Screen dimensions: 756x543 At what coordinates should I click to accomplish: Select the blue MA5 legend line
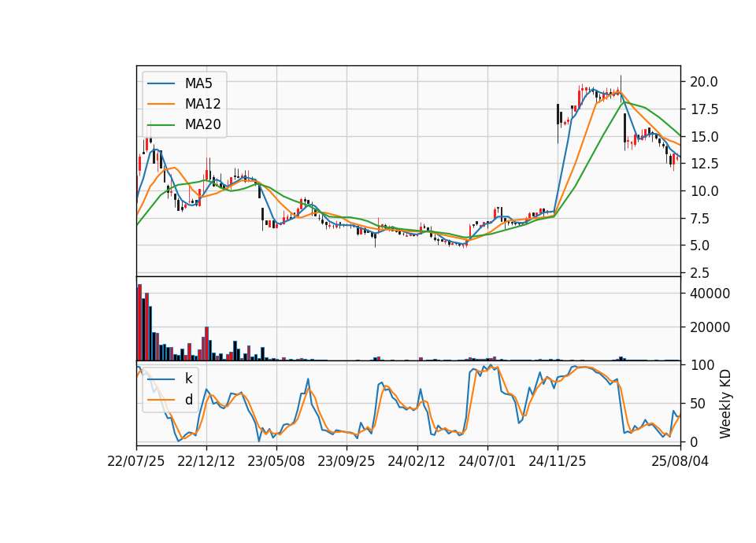coord(161,84)
